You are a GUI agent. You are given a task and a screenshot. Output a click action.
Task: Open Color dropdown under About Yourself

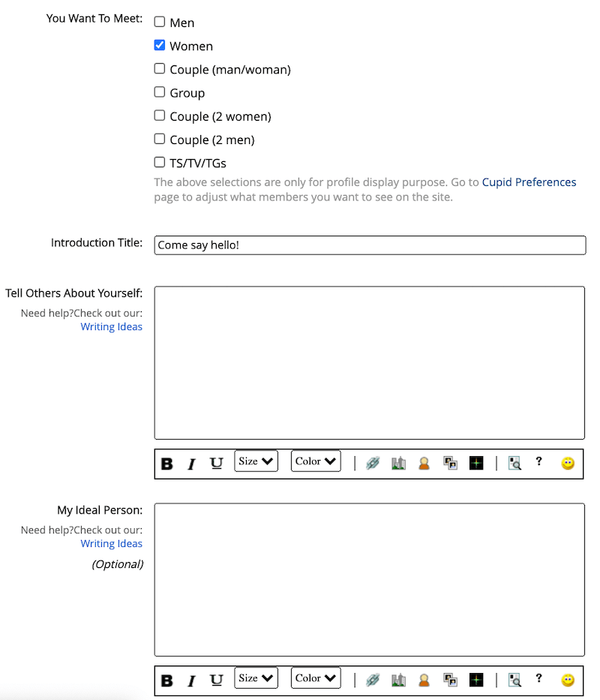316,461
